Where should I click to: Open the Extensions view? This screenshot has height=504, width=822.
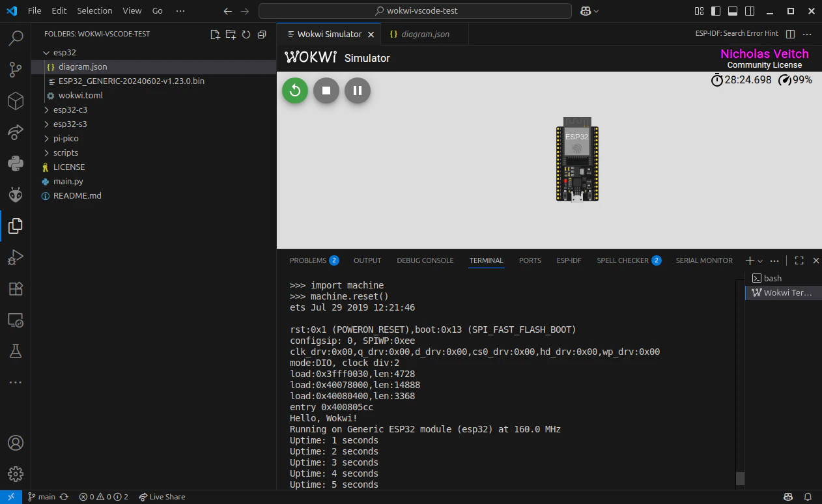(15, 288)
